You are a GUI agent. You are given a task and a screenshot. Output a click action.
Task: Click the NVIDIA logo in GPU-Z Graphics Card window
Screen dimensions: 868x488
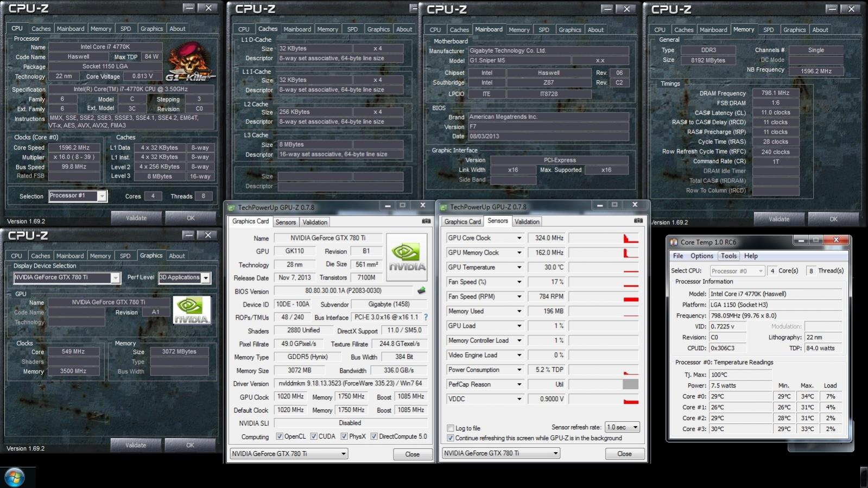click(407, 256)
